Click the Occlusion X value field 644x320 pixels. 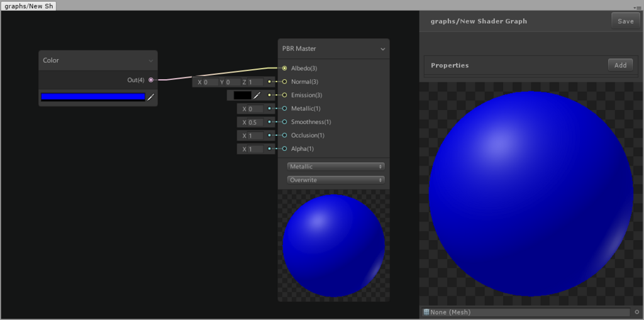255,136
